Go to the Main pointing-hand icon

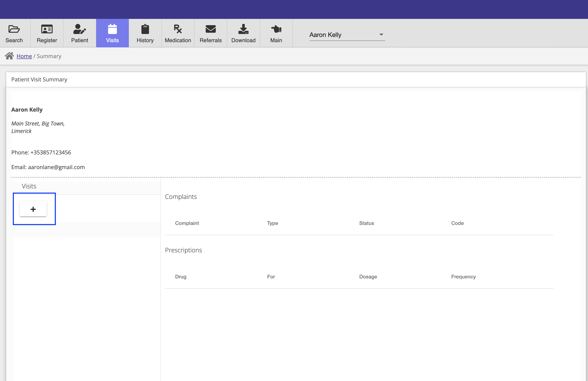(276, 29)
